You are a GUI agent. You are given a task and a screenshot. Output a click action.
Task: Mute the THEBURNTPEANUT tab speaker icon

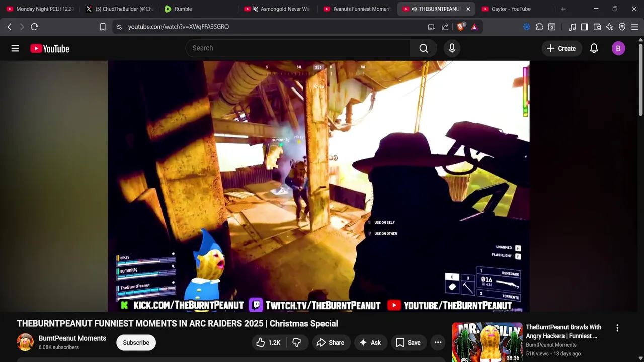pos(414,9)
